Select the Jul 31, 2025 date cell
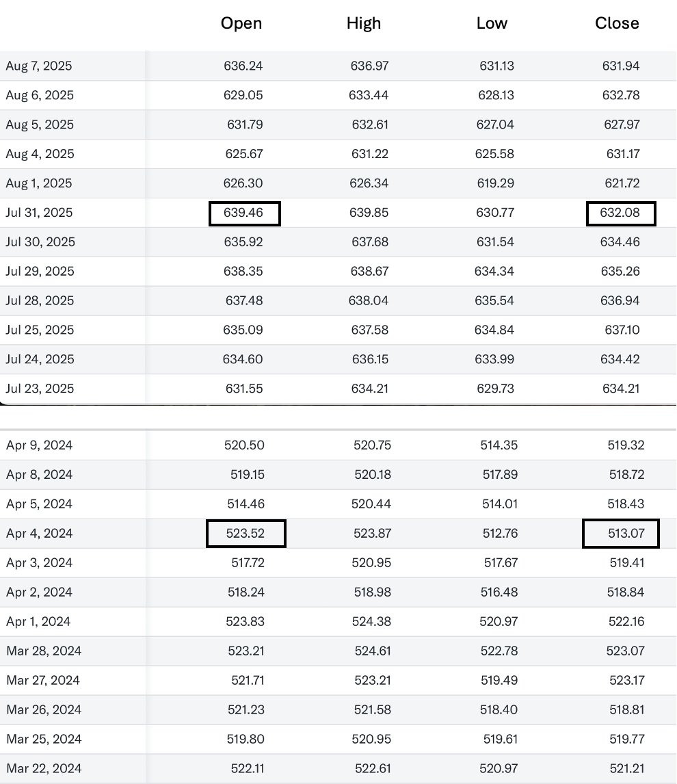Viewport: 677px width, 784px height. click(39, 213)
